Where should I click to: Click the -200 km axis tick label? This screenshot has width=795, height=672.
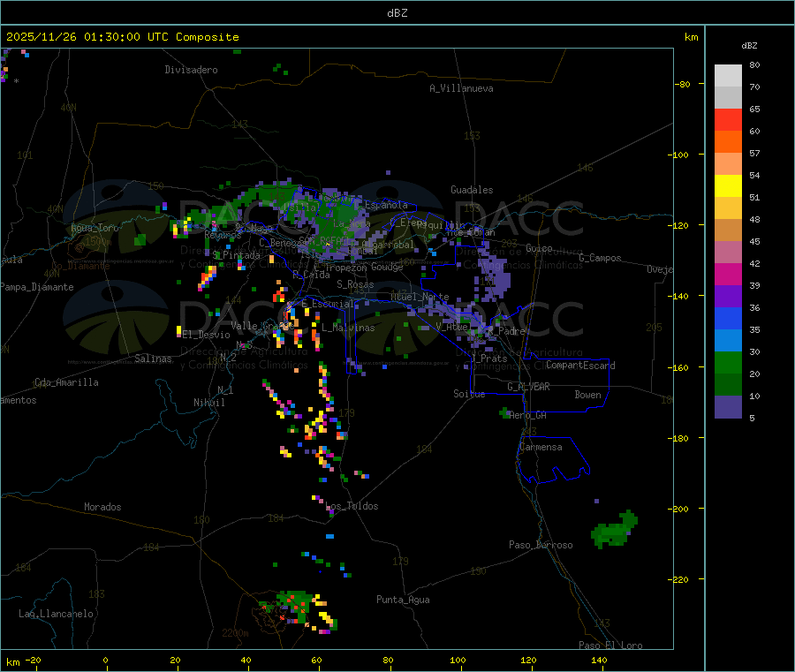(678, 509)
